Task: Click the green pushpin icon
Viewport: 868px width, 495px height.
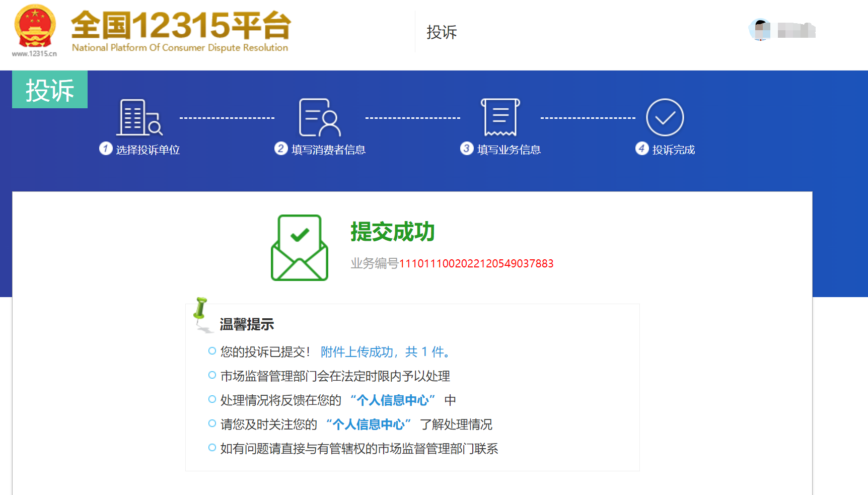Action: [202, 314]
